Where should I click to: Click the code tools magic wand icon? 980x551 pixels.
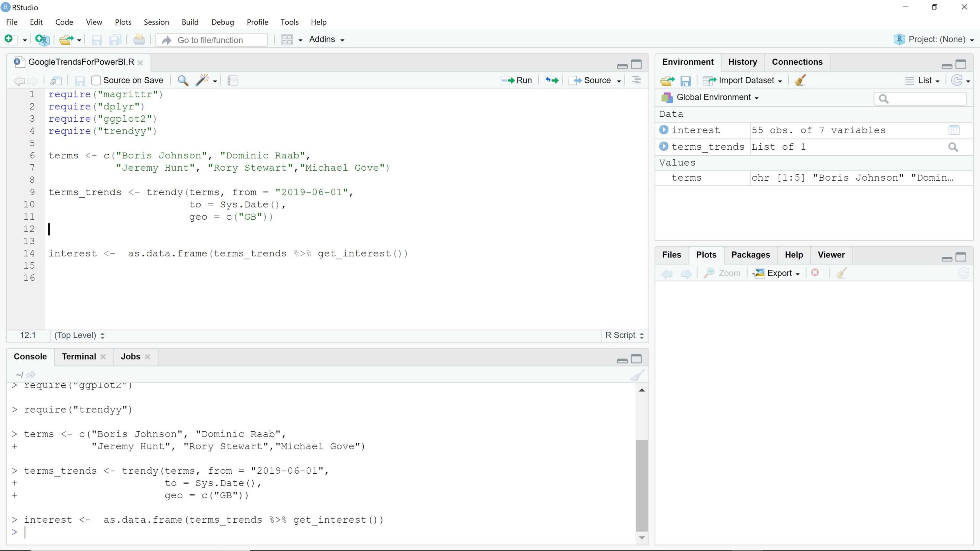coord(202,80)
